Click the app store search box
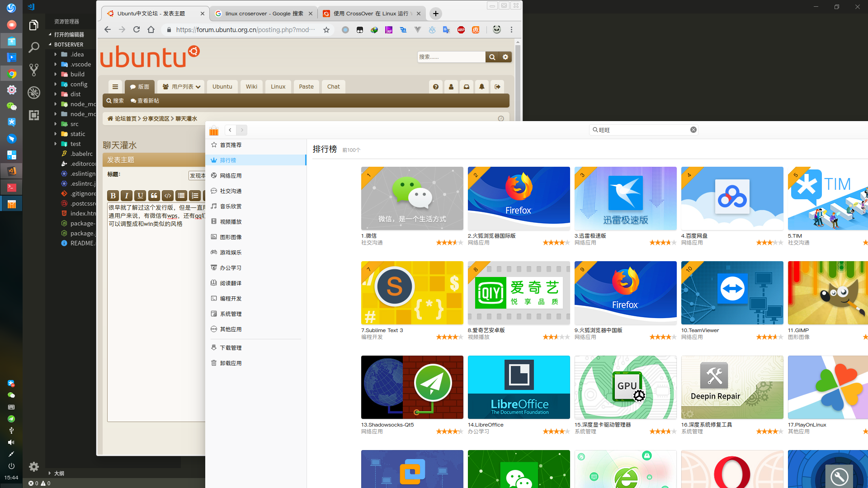Viewport: 868px width, 488px height. click(644, 130)
